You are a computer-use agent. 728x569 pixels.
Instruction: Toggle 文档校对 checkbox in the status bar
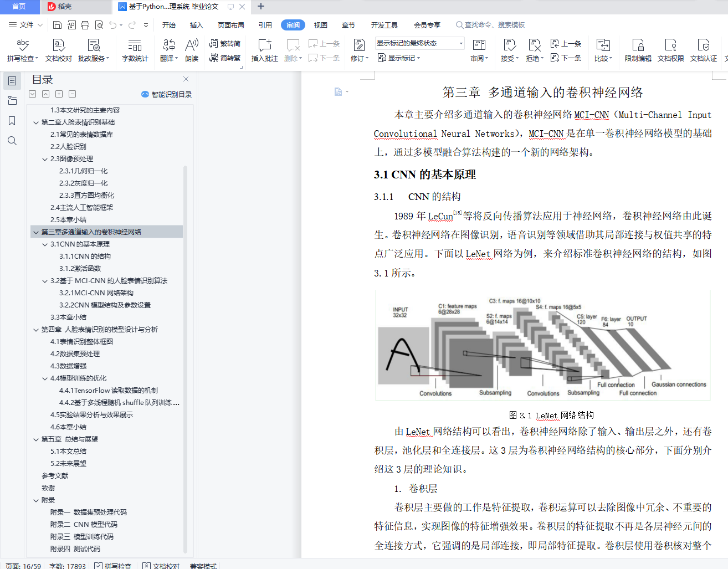coord(146,566)
